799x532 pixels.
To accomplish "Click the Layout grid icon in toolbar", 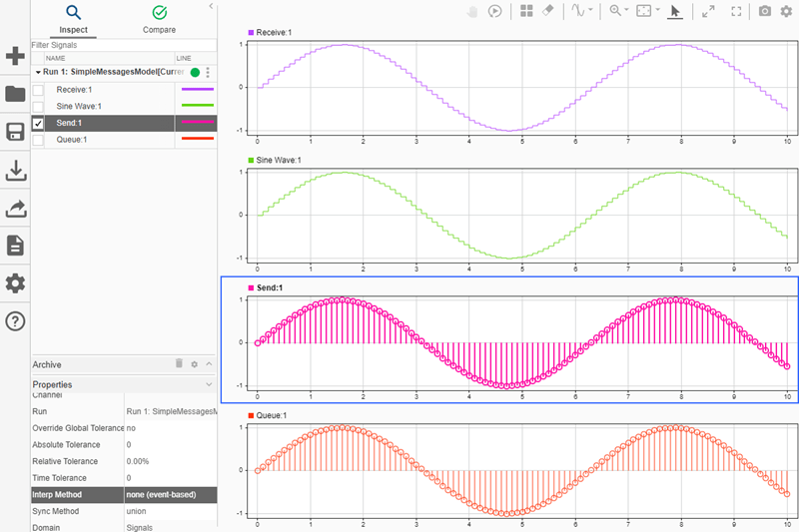I will [x=526, y=11].
